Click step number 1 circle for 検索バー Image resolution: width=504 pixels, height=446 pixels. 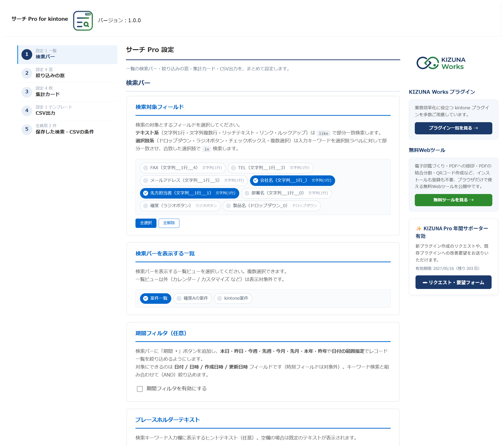27,54
